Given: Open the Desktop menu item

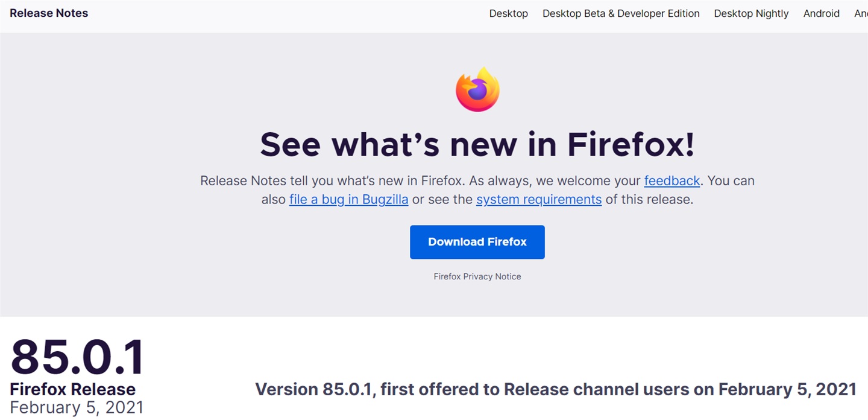Looking at the screenshot, I should click(509, 13).
